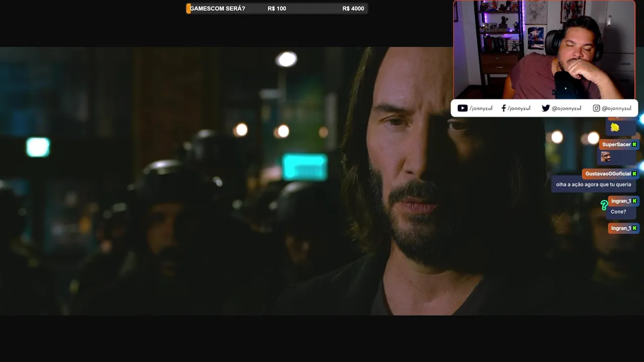Click the Twitter bird icon in the social bar
This screenshot has height=362, width=644.
click(545, 108)
